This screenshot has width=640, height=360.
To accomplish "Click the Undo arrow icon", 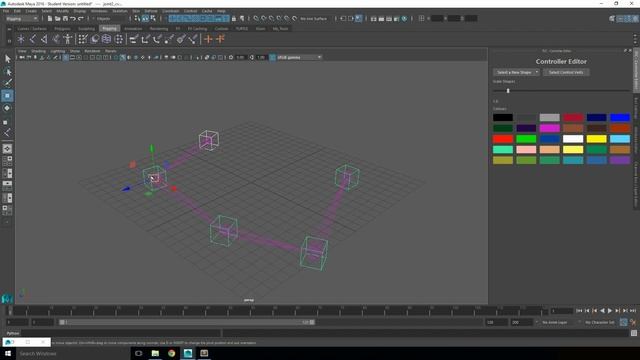I will [73, 18].
